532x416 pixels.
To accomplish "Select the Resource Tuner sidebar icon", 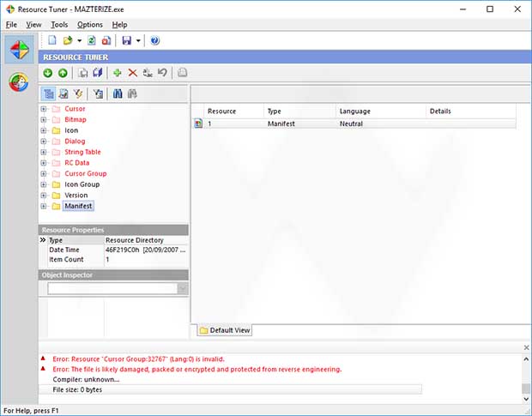I will pyautogui.click(x=20, y=50).
